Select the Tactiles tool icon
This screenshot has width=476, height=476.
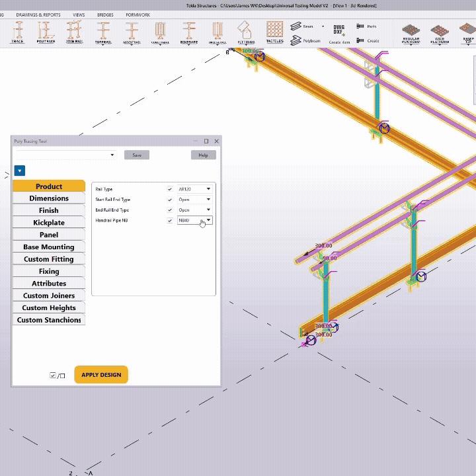[274, 31]
